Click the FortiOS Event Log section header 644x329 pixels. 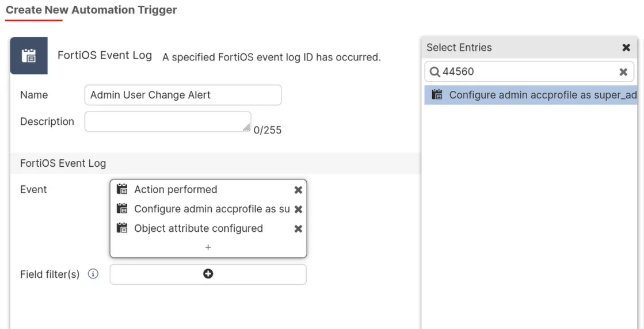[x=215, y=163]
